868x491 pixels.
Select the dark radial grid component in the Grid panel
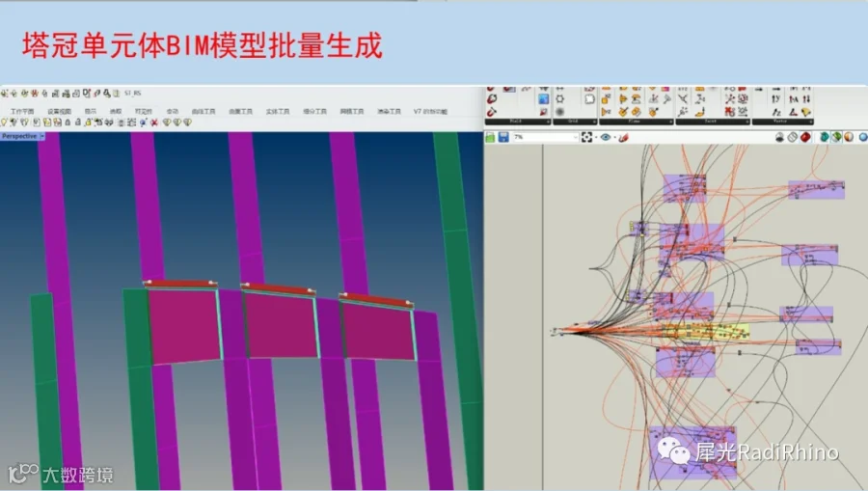tap(559, 111)
